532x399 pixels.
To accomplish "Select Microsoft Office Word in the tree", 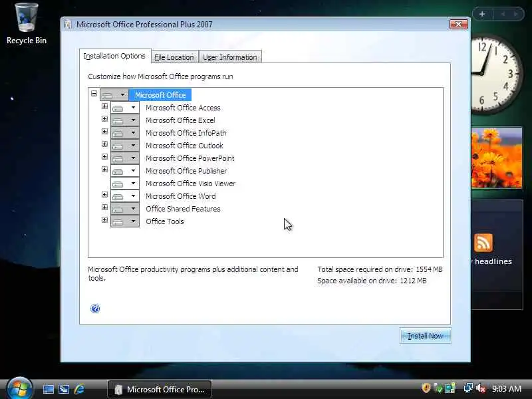I will (180, 196).
